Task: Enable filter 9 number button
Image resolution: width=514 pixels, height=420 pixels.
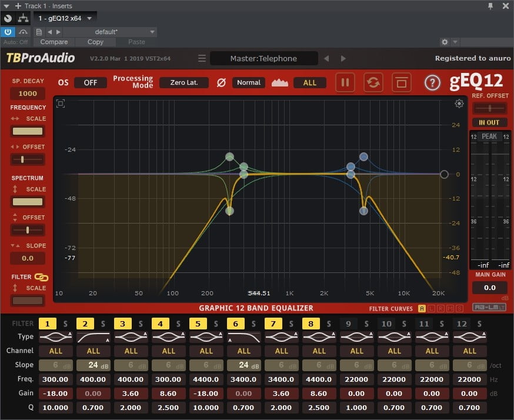Action: [349, 324]
